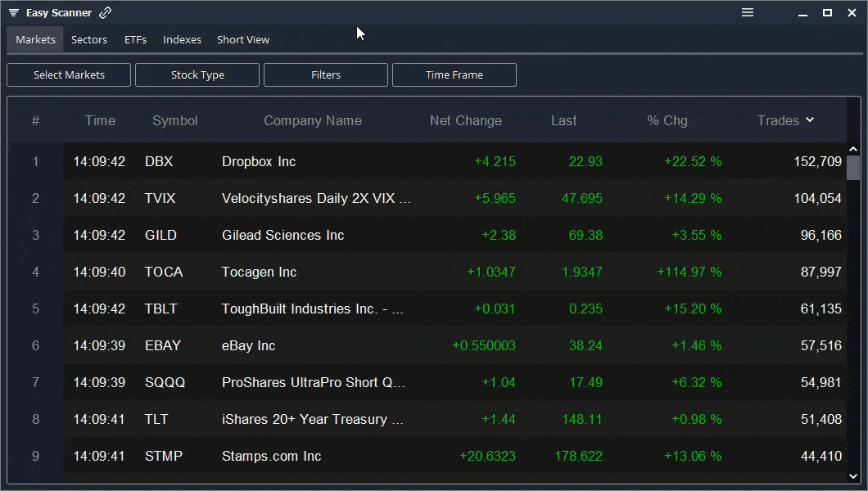Sort by the Symbol column header

(174, 119)
